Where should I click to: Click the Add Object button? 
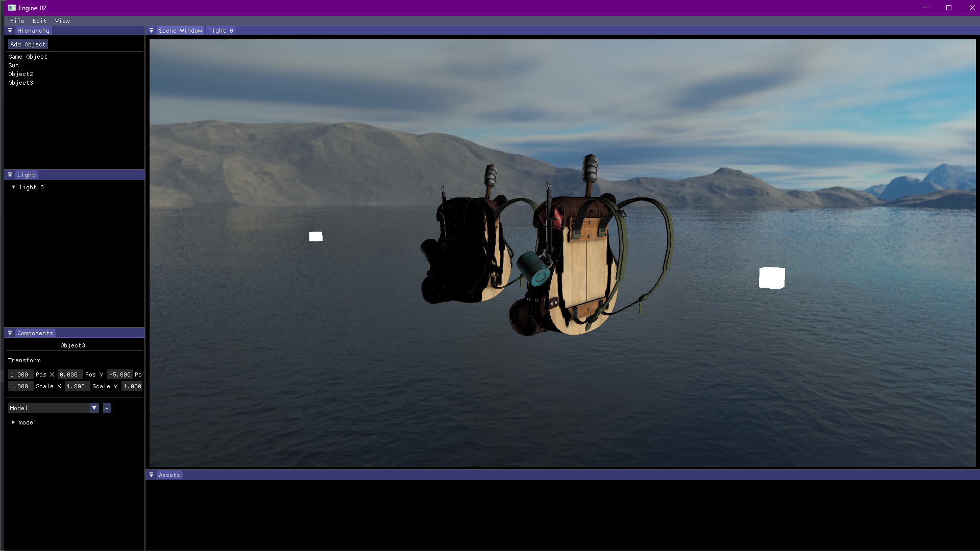[x=28, y=44]
